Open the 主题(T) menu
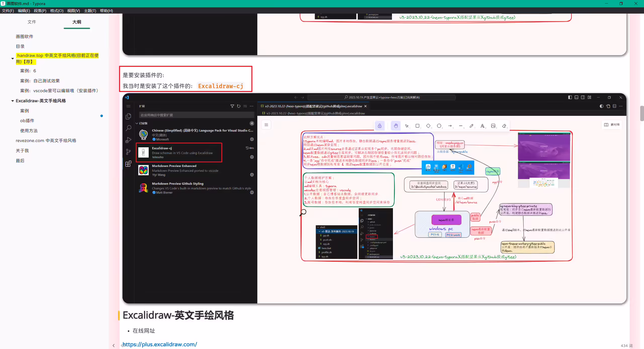The image size is (644, 349). [90, 11]
